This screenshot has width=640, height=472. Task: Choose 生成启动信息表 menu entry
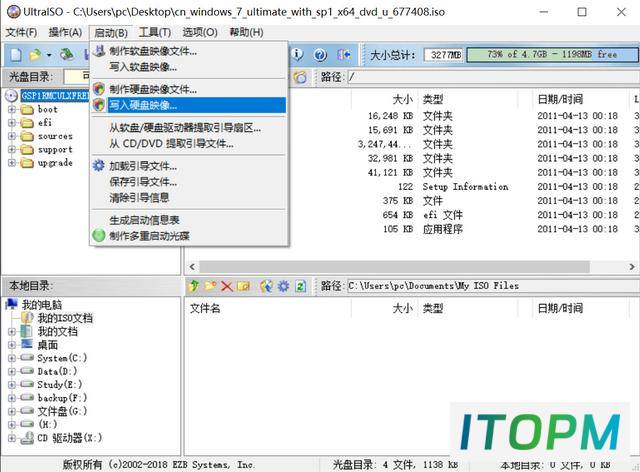(189, 220)
